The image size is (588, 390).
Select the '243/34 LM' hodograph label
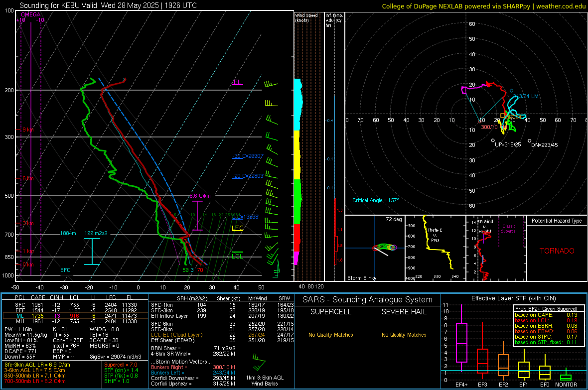[526, 96]
